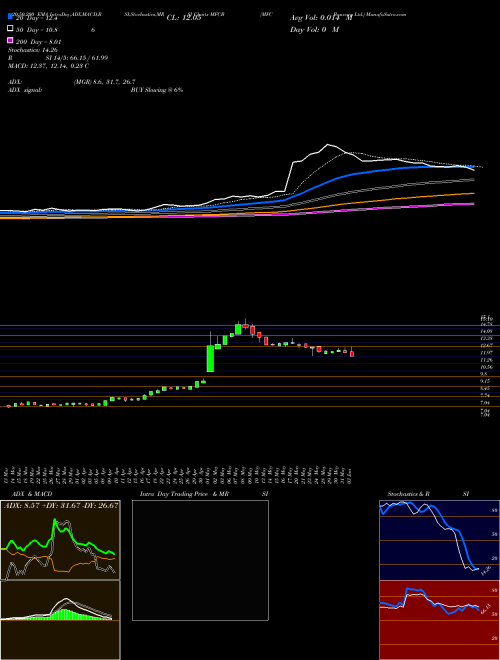Click the '66.15' value in the RSI panel
Screen dimensions: 500x660
[x=486, y=609]
